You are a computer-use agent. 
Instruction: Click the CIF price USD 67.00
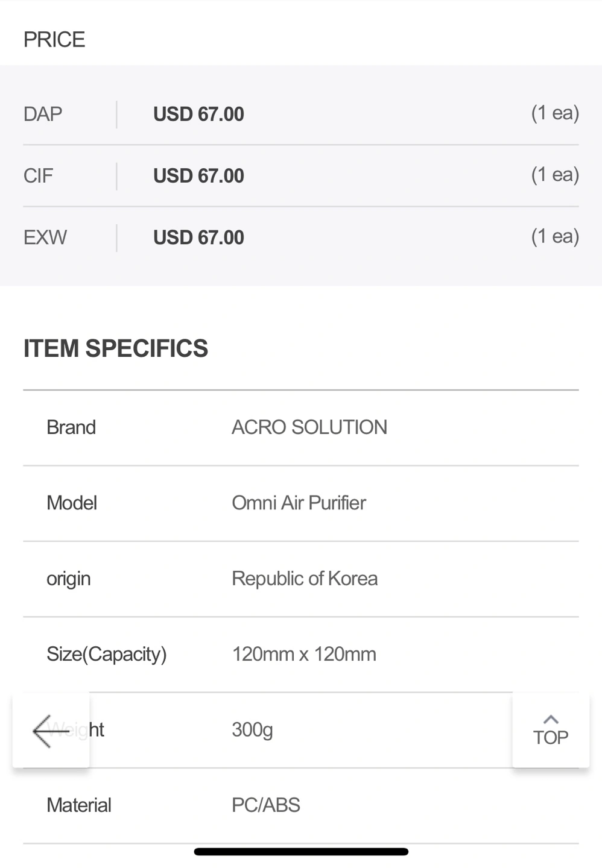198,176
